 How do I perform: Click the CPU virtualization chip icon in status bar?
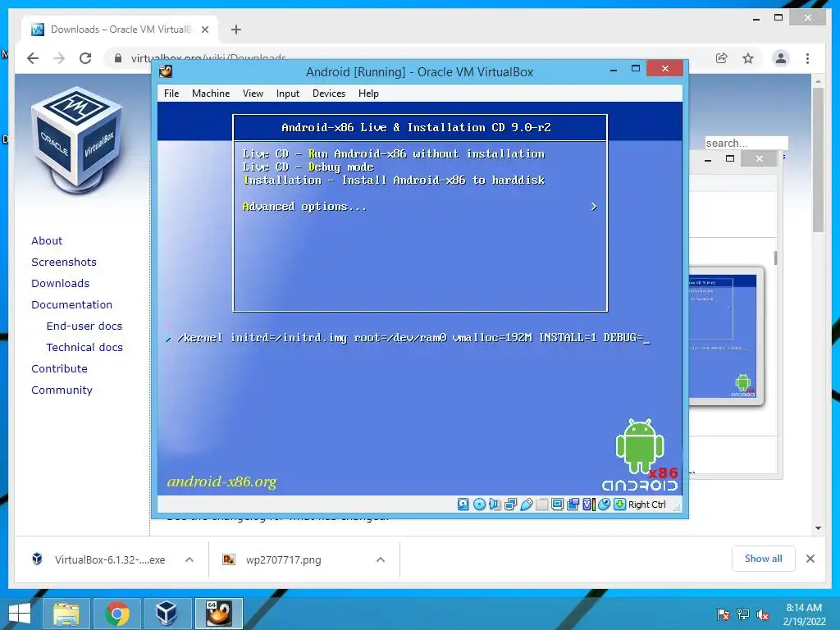click(x=588, y=504)
